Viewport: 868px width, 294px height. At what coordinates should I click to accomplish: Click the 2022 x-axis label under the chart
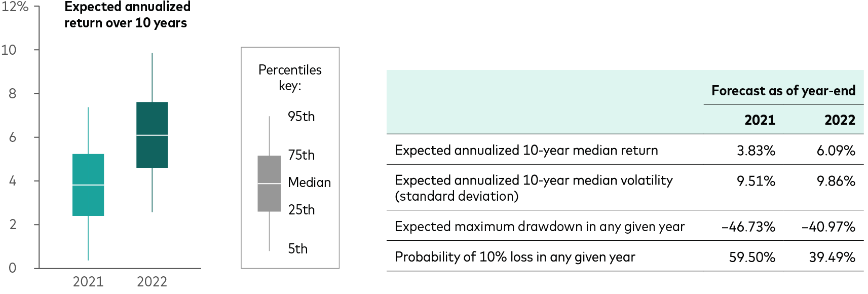tap(152, 282)
